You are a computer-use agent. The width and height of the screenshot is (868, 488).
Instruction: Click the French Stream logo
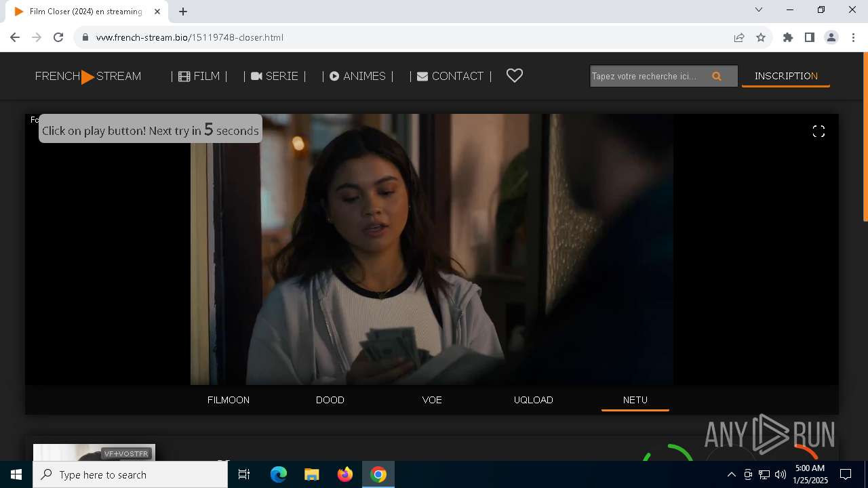pos(88,77)
